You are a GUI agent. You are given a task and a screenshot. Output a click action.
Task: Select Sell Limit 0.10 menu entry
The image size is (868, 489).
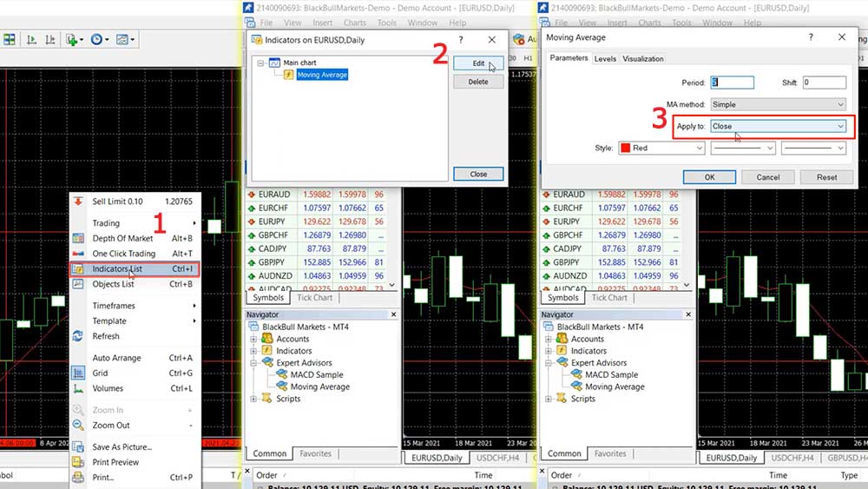pos(135,202)
